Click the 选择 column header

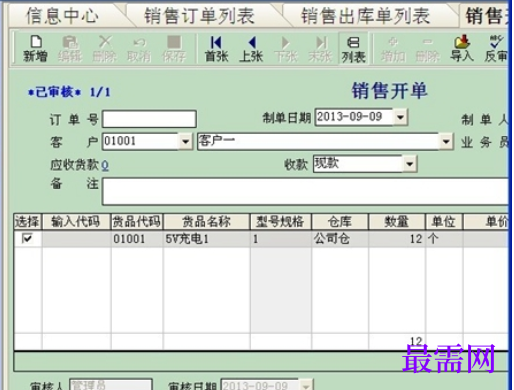point(28,222)
